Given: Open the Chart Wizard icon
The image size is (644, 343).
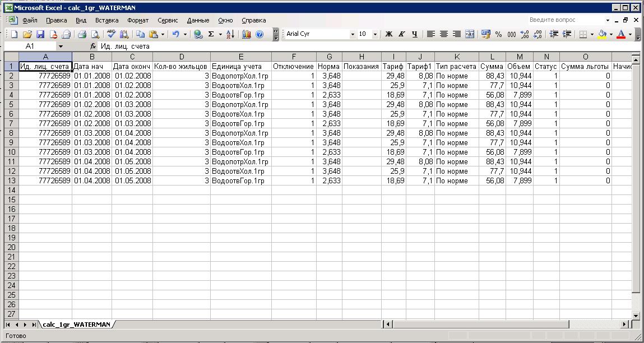Looking at the screenshot, I should click(x=247, y=34).
